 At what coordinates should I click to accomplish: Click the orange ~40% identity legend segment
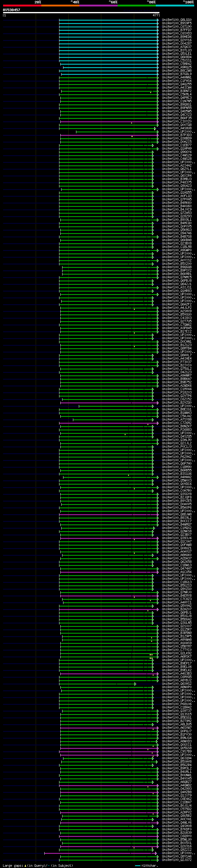(60, 6)
